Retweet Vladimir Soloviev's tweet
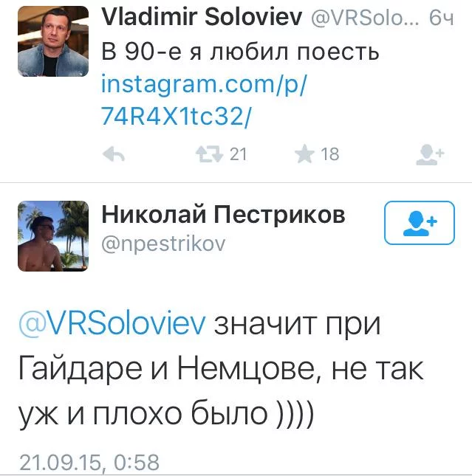Screen dimensions: 472x476 pyautogui.click(x=209, y=154)
